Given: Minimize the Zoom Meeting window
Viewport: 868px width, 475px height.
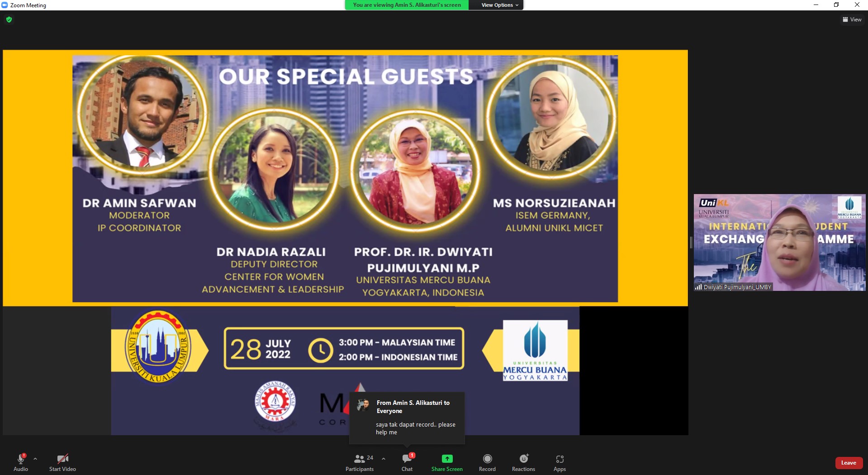Looking at the screenshot, I should (816, 5).
